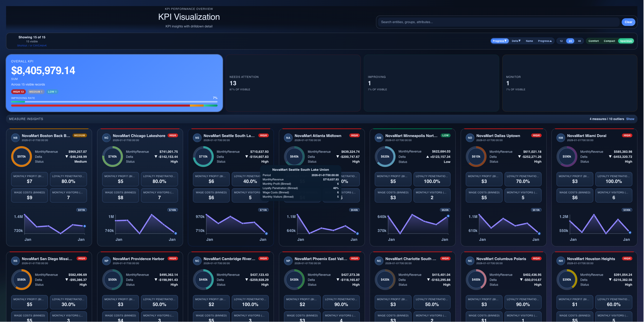Viewport: 644px width, 322px height.
Task: Click Minneapolis Loyalty Penetration 100.0% tile
Action: pos(432,179)
